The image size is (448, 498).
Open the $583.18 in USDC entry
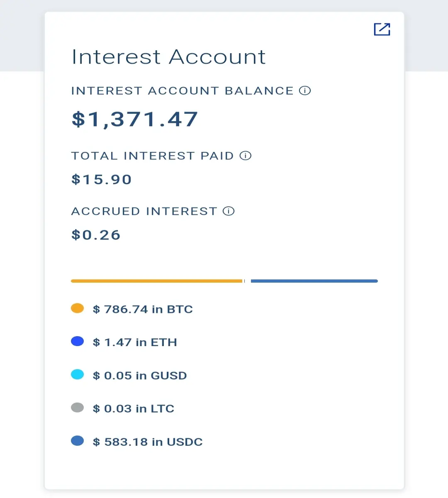tap(148, 442)
